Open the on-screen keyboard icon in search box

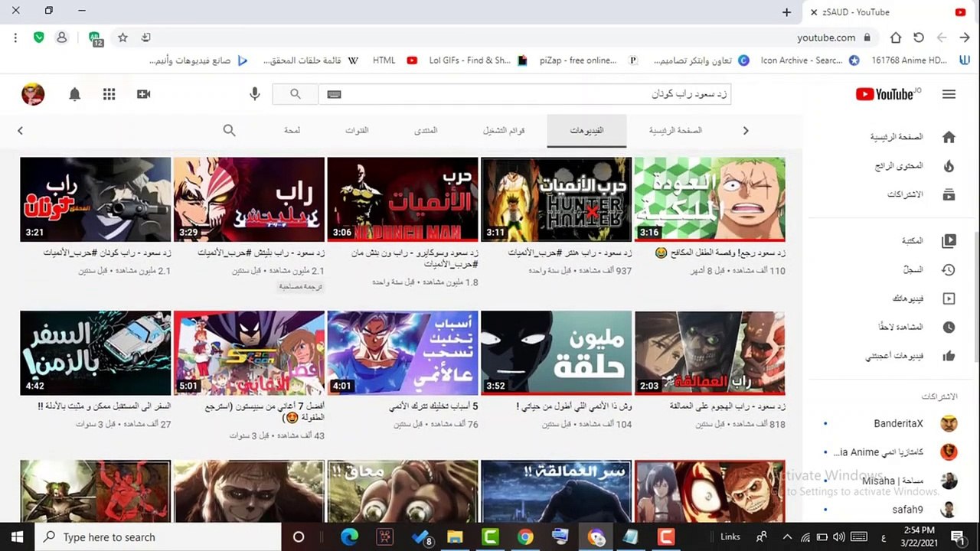(x=334, y=94)
